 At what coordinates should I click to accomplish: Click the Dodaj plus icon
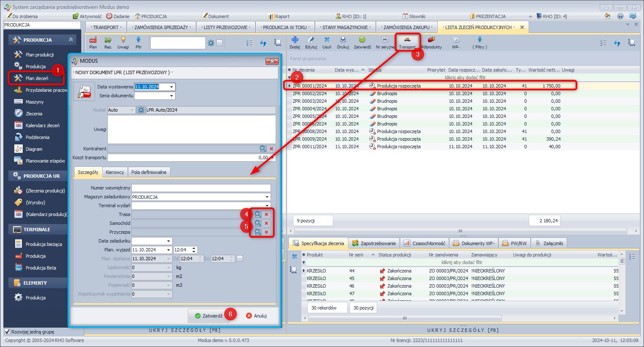pos(295,40)
